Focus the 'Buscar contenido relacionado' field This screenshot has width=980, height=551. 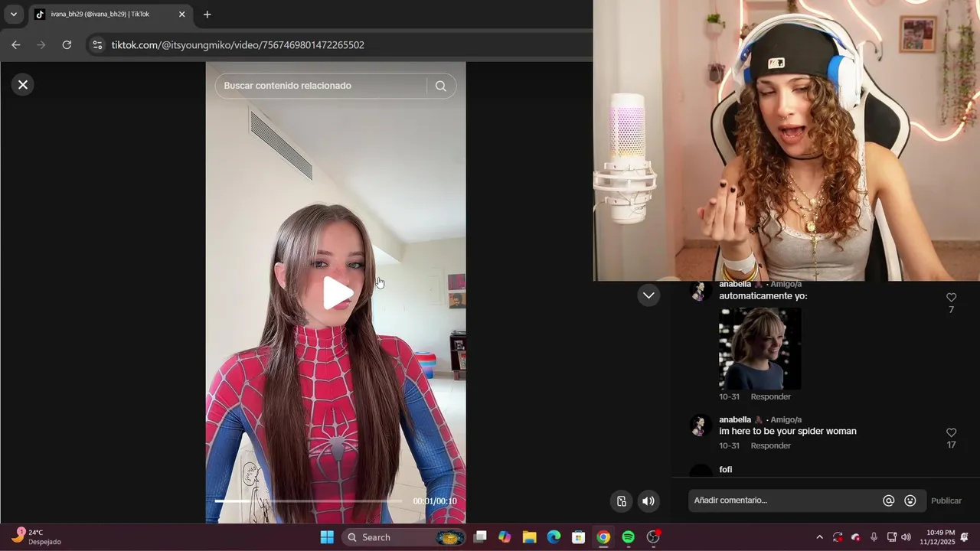322,86
